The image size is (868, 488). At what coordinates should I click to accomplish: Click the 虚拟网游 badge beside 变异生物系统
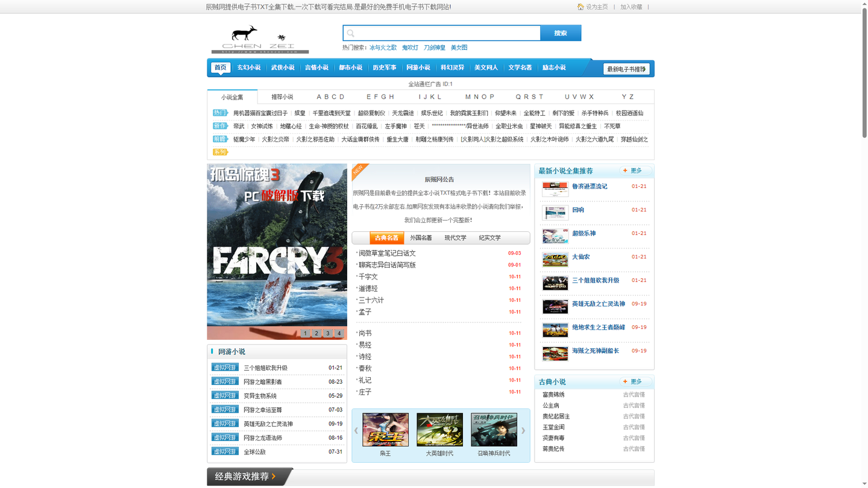(x=225, y=396)
